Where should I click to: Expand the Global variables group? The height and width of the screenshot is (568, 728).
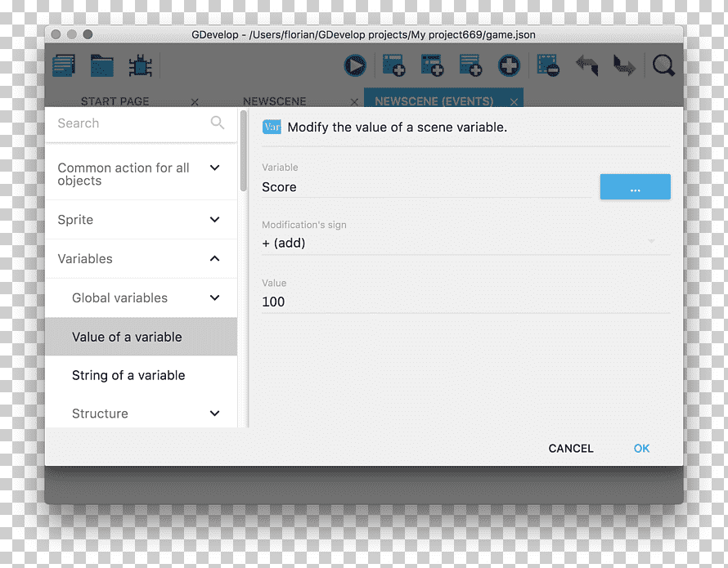click(x=142, y=297)
